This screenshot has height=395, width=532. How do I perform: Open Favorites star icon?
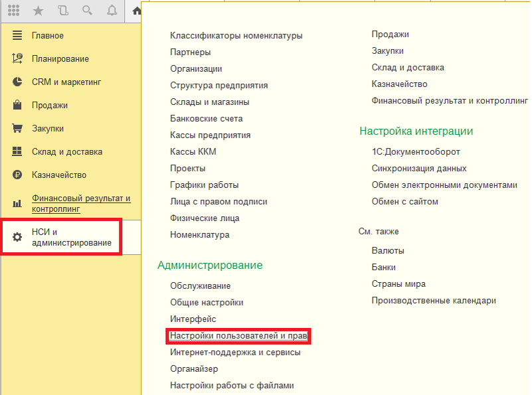pyautogui.click(x=38, y=11)
